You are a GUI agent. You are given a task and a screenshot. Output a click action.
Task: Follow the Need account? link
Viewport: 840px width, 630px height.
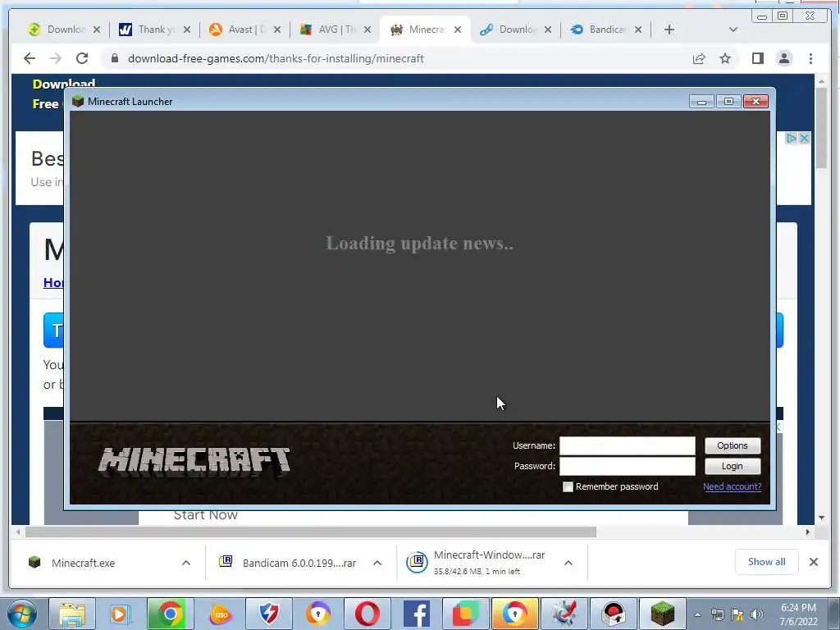point(732,486)
